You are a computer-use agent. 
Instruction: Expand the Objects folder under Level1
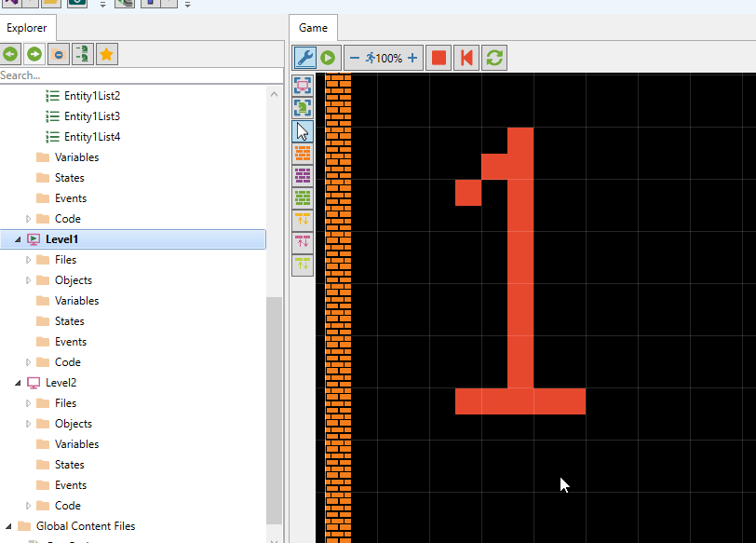coord(29,280)
